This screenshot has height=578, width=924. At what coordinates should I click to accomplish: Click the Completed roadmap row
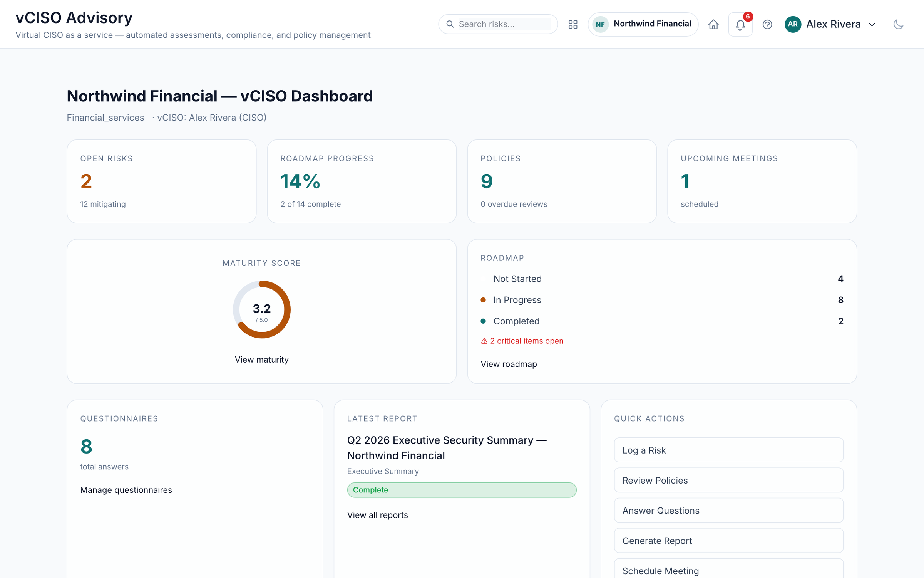click(x=662, y=321)
